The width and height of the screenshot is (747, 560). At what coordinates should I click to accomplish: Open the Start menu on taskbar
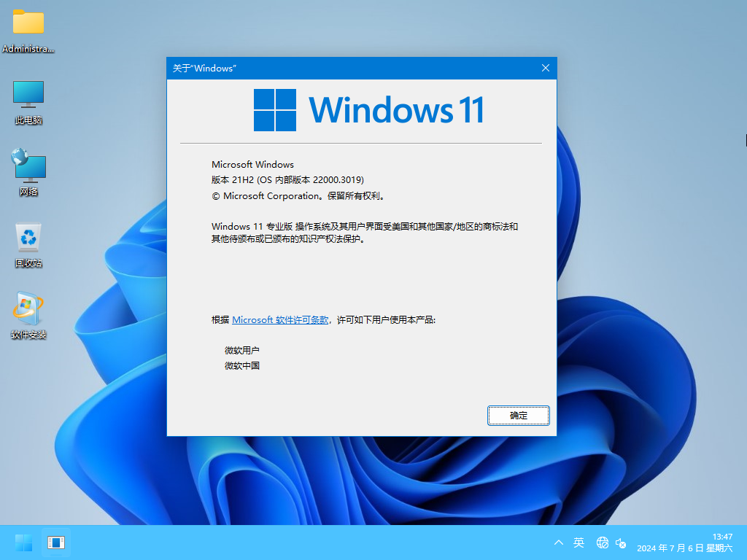click(x=23, y=542)
